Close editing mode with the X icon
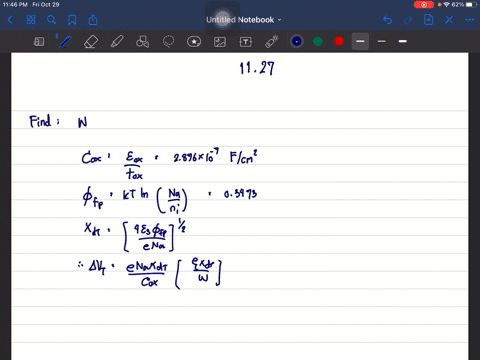The width and height of the screenshot is (480, 360). click(x=449, y=20)
